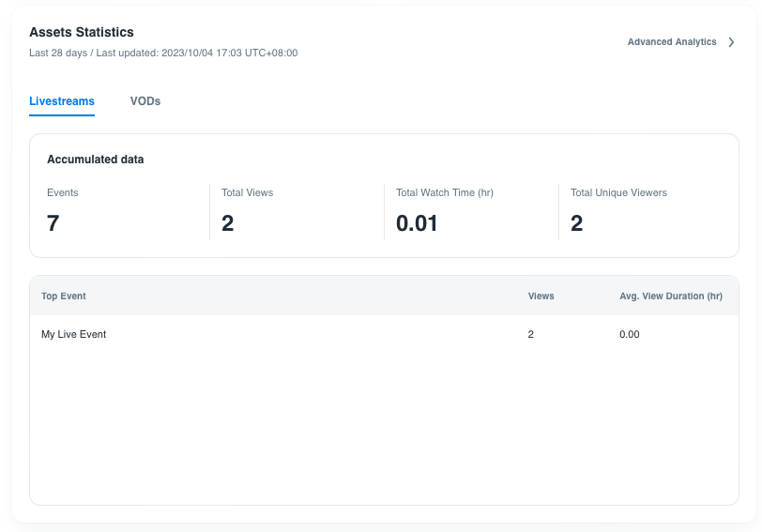Click the Assets Statistics heading

(x=82, y=32)
